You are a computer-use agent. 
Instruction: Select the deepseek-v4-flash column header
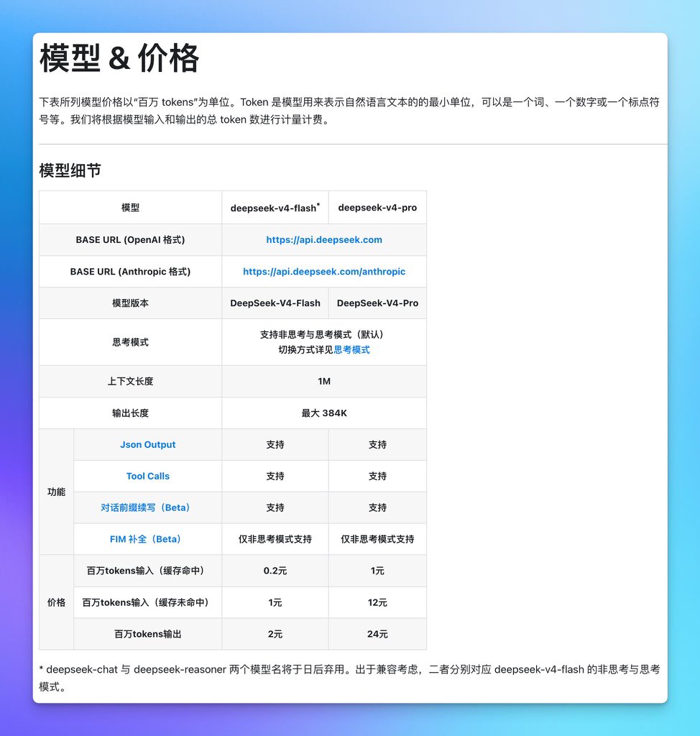click(275, 208)
